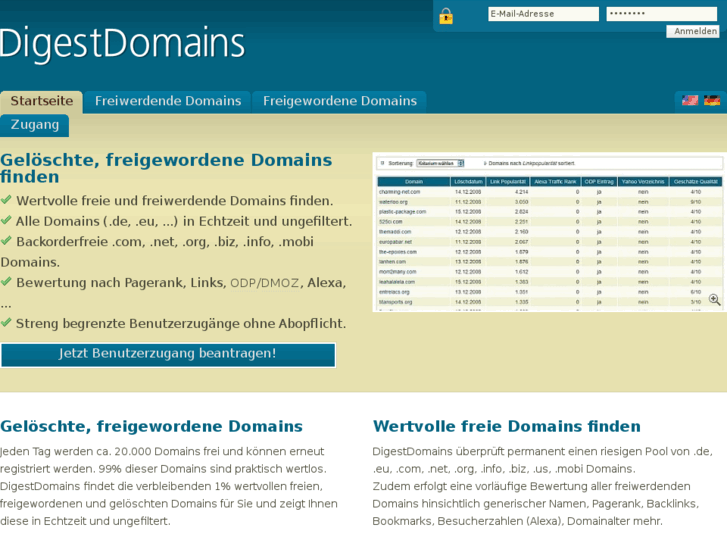Open the Zugang tab

(35, 125)
